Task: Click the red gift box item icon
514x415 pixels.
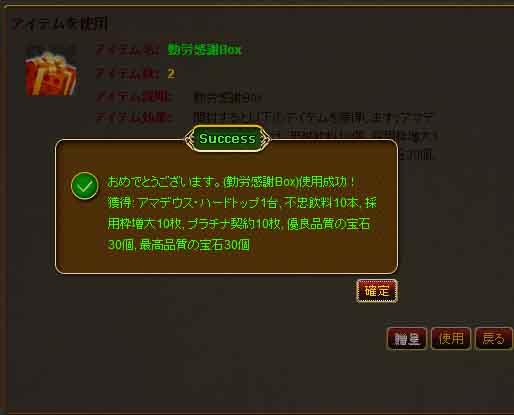Action: (51, 73)
